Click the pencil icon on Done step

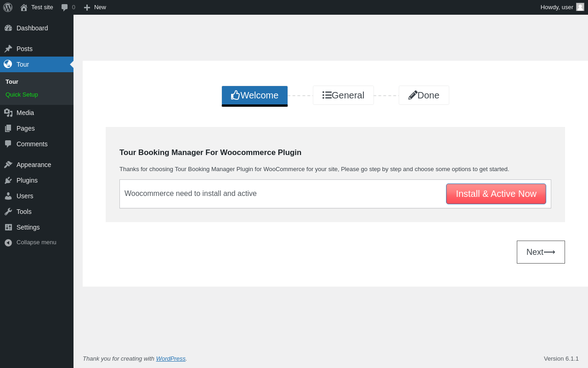[x=413, y=95]
